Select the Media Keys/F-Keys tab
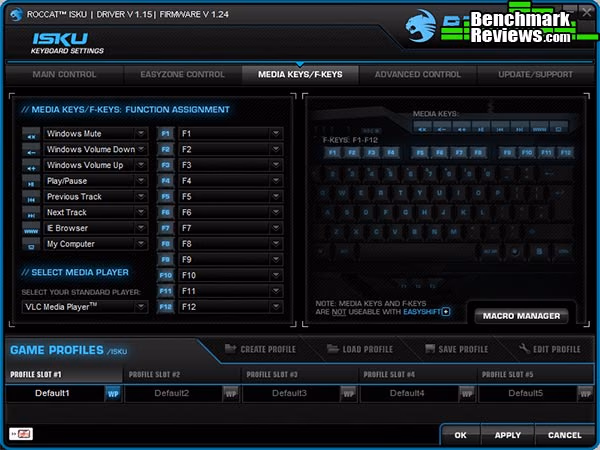The height and width of the screenshot is (450, 600). click(x=300, y=75)
